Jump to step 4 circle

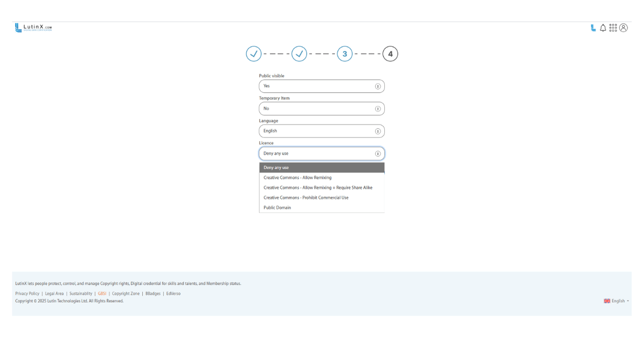tap(390, 54)
